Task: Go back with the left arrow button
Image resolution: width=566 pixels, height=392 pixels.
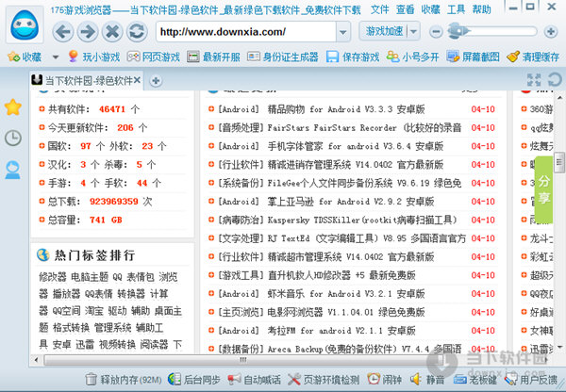Action: pyautogui.click(x=63, y=32)
